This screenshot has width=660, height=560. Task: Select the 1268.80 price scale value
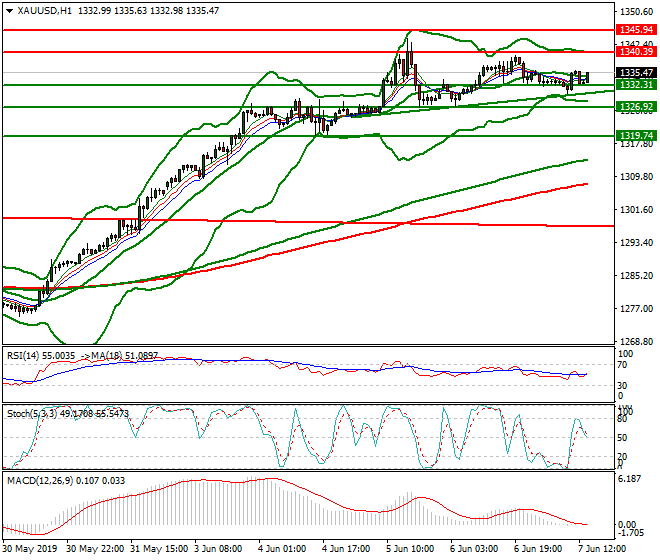tap(636, 341)
